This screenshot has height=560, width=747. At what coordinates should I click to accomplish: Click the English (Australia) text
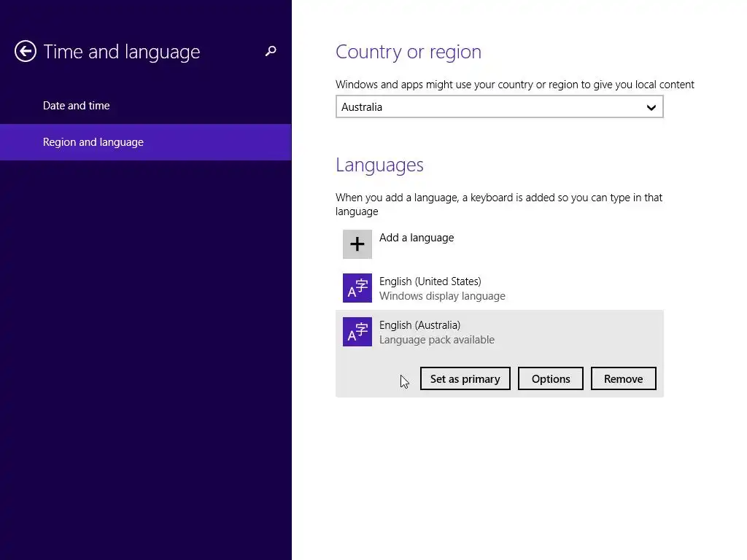419,325
